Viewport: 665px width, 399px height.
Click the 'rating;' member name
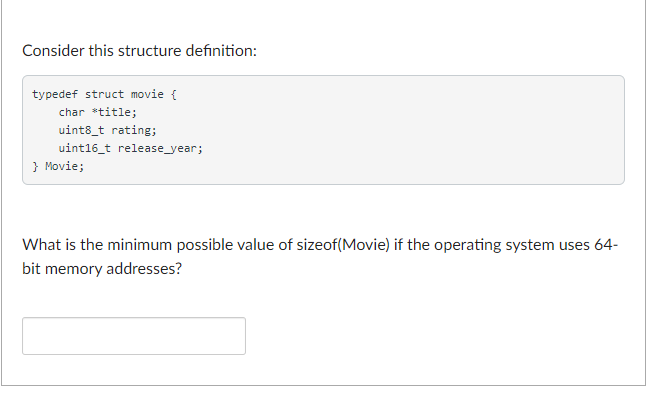(134, 130)
